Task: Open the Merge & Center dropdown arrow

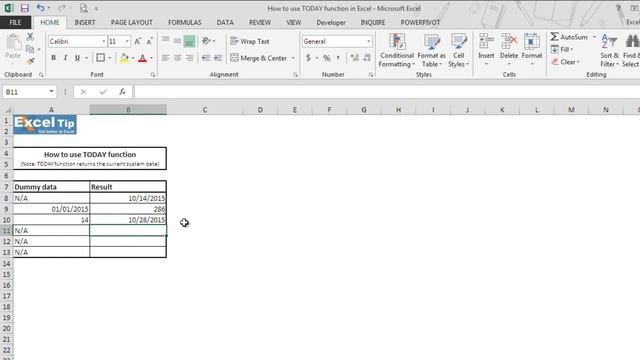Action: pyautogui.click(x=293, y=58)
